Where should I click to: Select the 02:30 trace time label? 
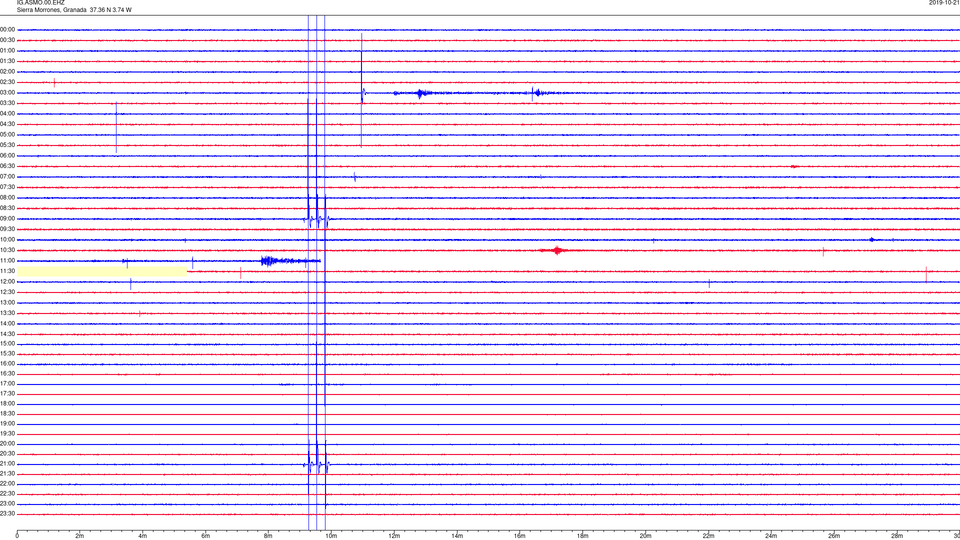[7, 81]
